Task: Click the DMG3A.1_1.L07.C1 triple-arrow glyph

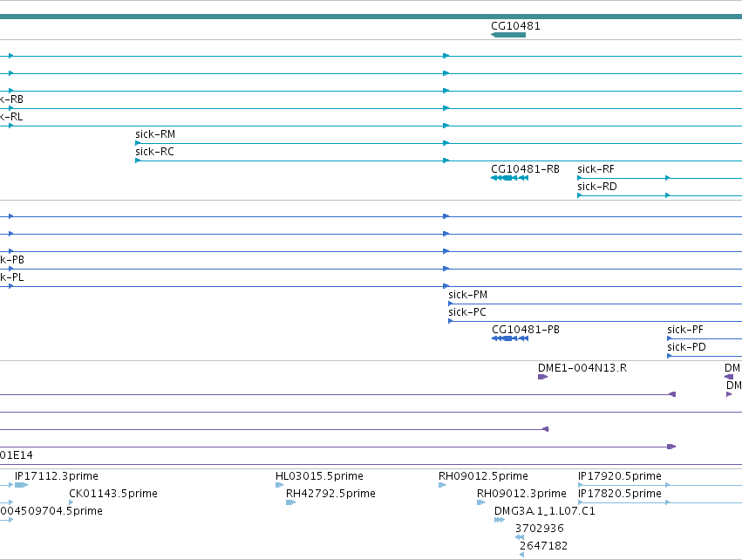Action: click(x=500, y=520)
